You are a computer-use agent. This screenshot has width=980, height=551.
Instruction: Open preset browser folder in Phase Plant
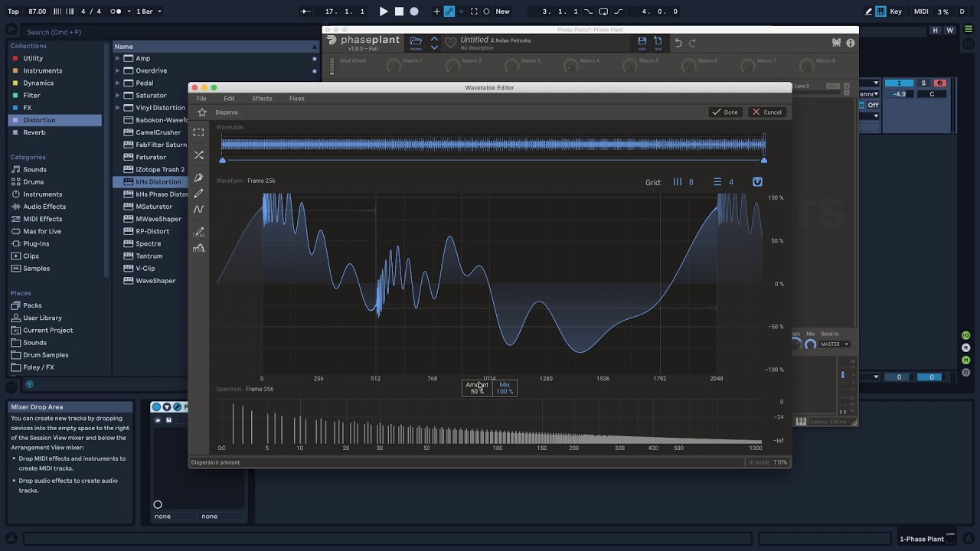click(x=416, y=41)
